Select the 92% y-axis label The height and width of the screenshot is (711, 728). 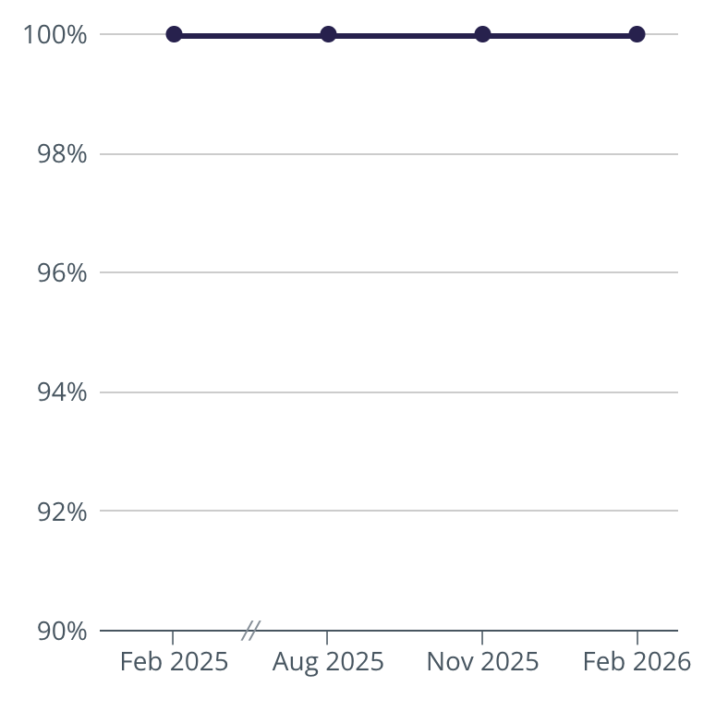(x=62, y=512)
